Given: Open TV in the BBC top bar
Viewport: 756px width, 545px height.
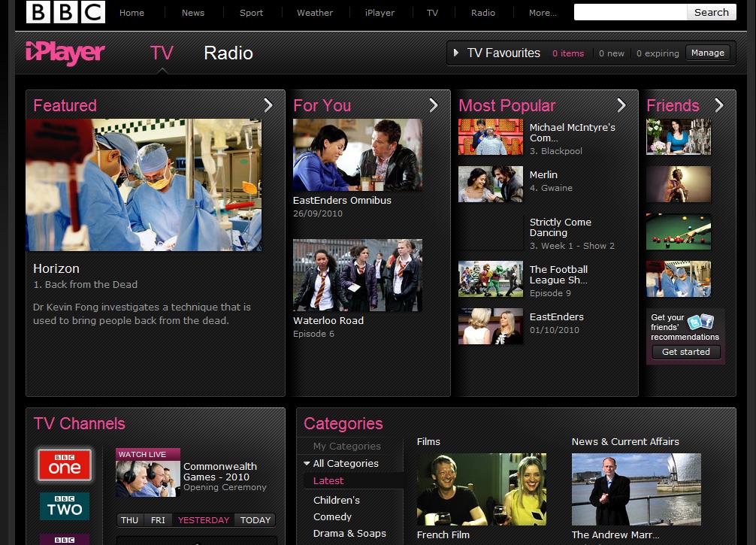Looking at the screenshot, I should click(x=432, y=13).
